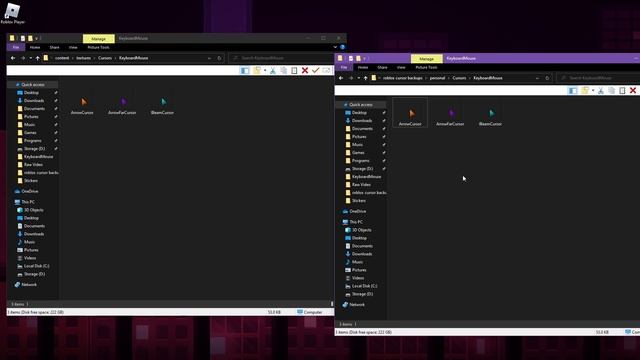Open Help icon in textures window ribbon

click(x=342, y=47)
